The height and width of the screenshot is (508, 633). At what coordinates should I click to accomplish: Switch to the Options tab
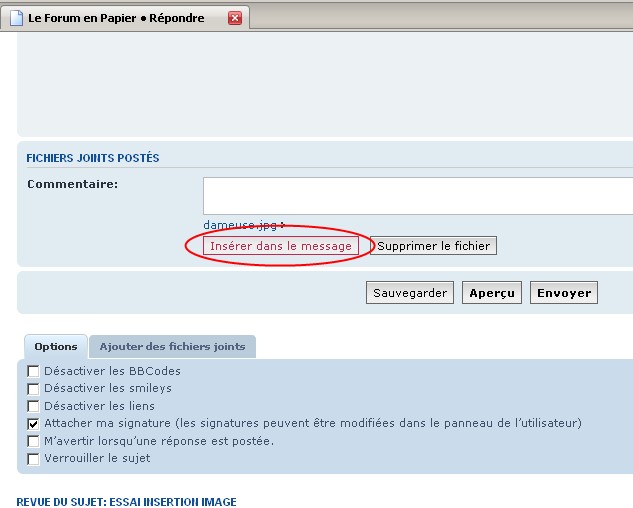coord(56,347)
